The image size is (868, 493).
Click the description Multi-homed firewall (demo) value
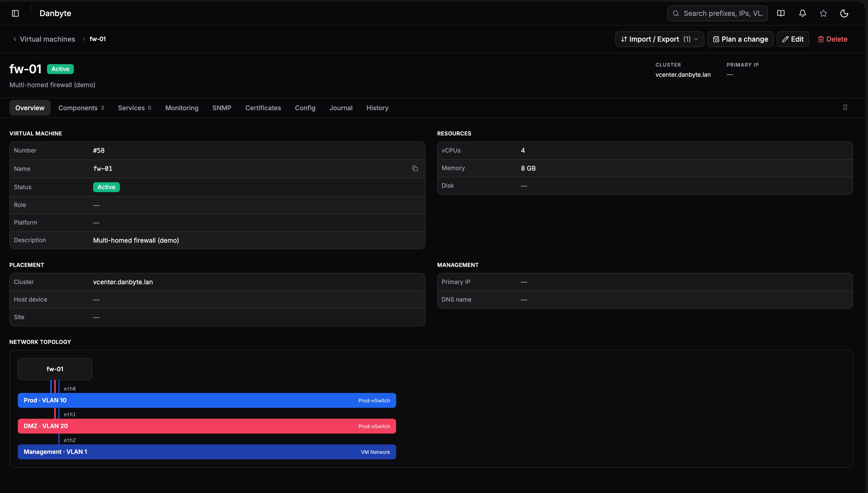[136, 240]
